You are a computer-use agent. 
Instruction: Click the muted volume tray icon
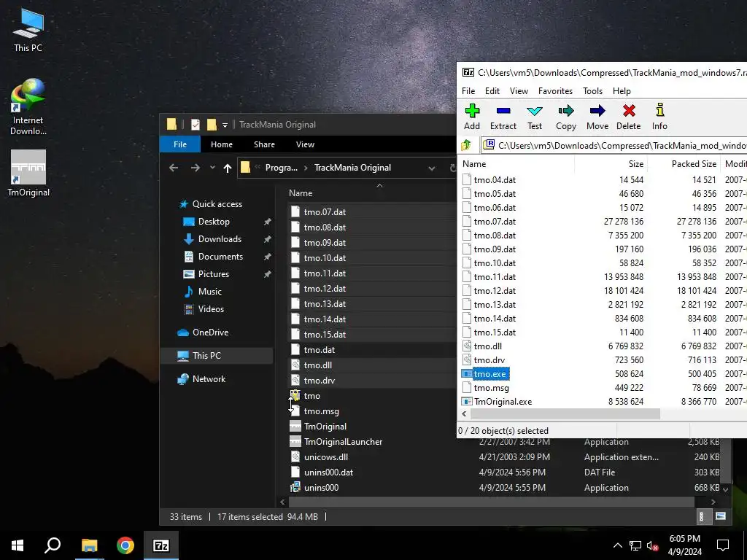[x=652, y=545]
